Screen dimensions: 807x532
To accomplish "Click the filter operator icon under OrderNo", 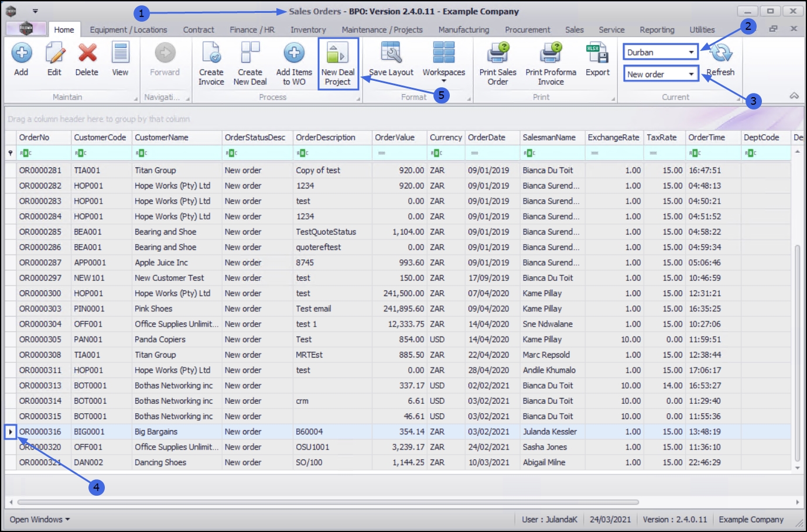I will pos(25,153).
